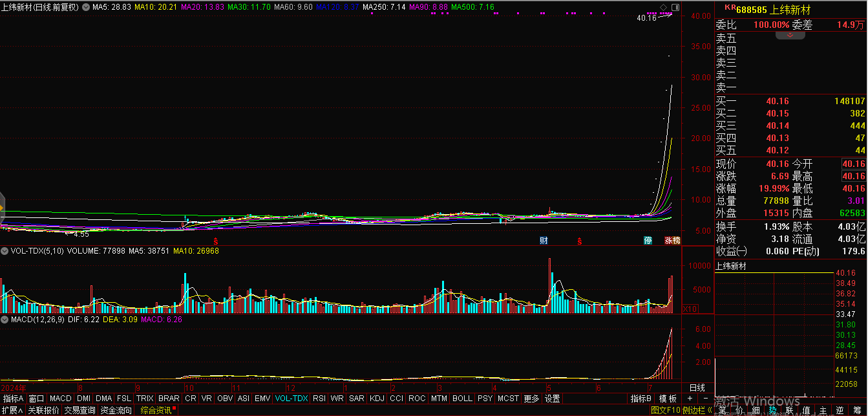Click 买一 bid price 40.16
The height and width of the screenshot is (416, 868).
pos(778,101)
